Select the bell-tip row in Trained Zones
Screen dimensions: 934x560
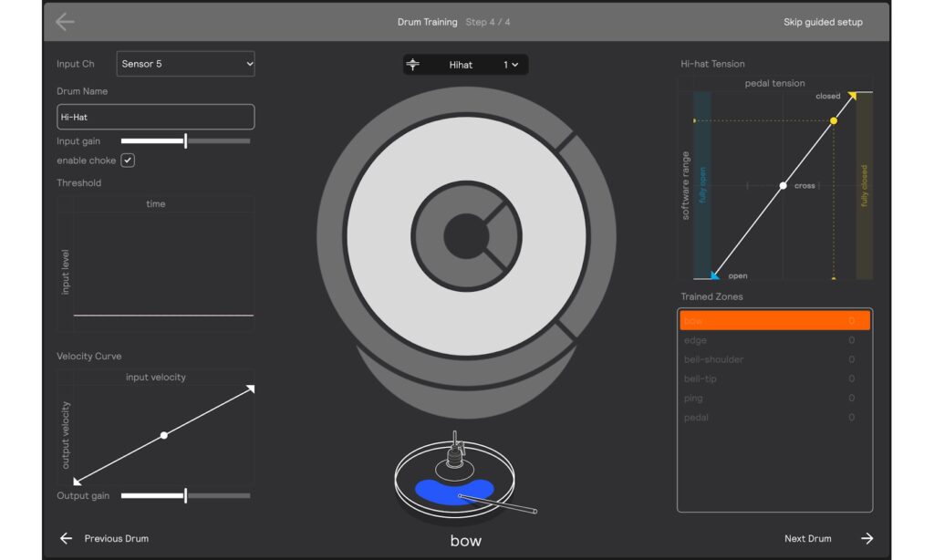click(775, 379)
